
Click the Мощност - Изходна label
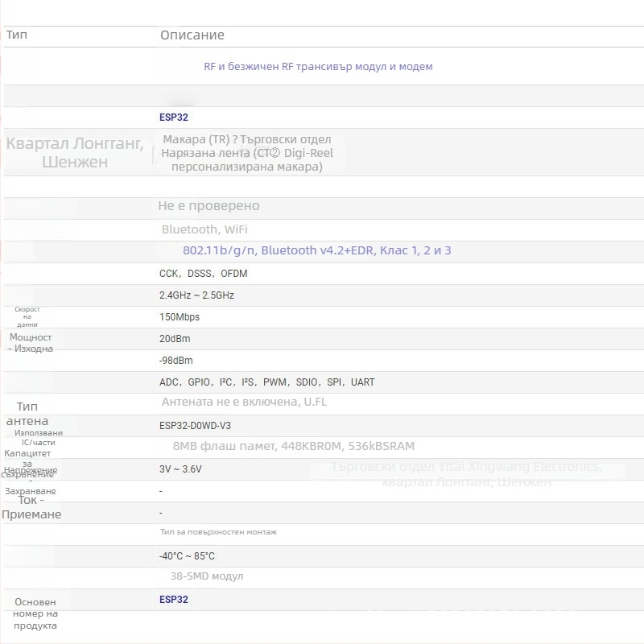pyautogui.click(x=31, y=343)
